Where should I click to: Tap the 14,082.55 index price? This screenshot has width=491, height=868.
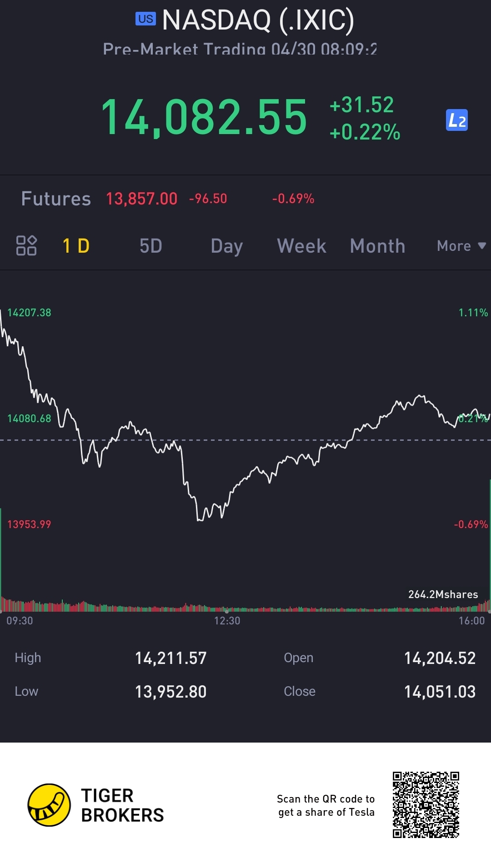pyautogui.click(x=204, y=118)
